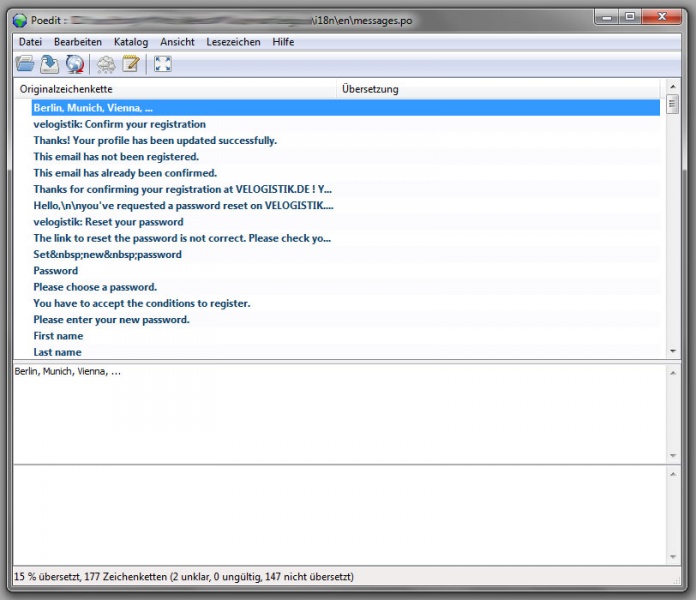Click the fullscreen arrows toolbar icon
The height and width of the screenshot is (600, 696).
163,65
